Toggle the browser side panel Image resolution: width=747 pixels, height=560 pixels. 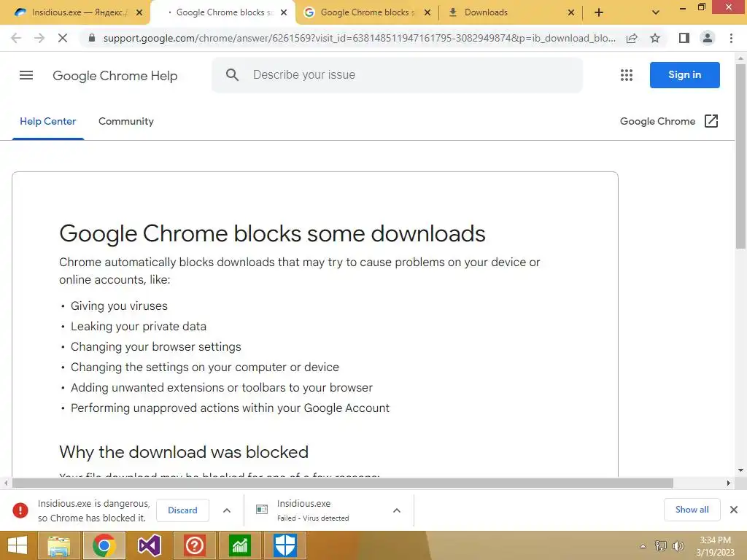(684, 38)
